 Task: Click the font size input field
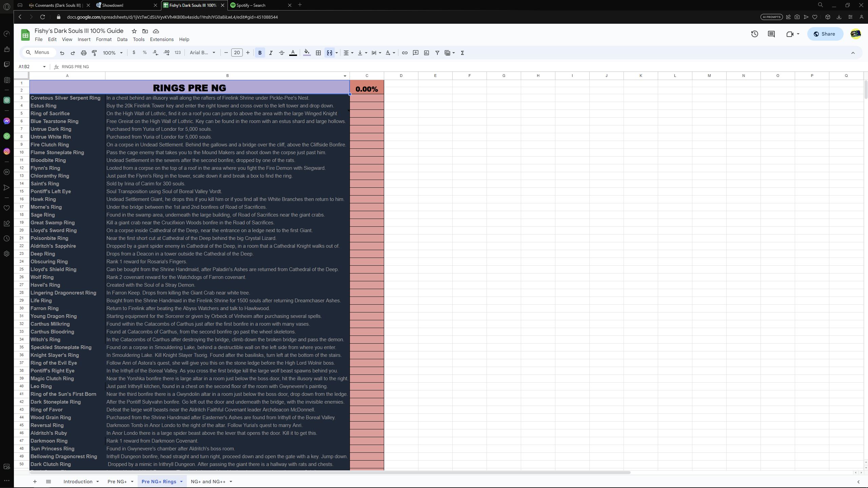(237, 53)
